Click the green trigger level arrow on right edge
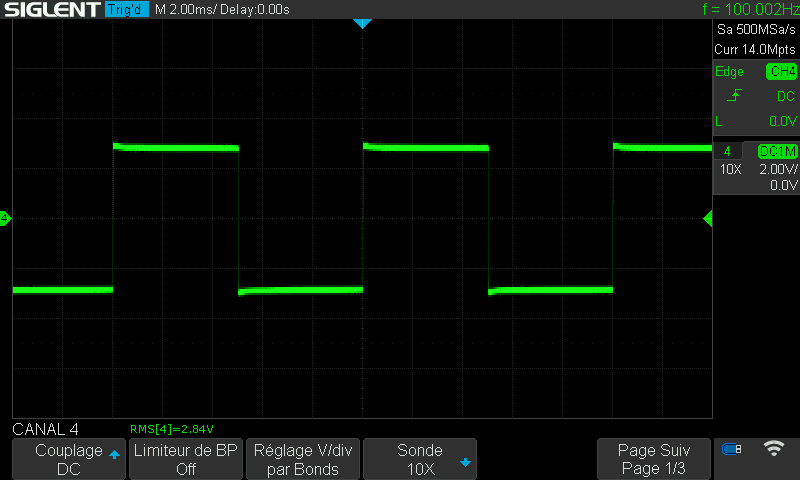Viewport: 800px width, 480px height. coord(708,218)
